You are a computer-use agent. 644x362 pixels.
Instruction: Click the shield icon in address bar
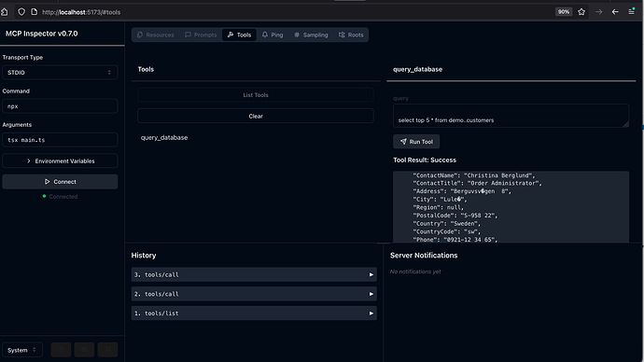(21, 12)
